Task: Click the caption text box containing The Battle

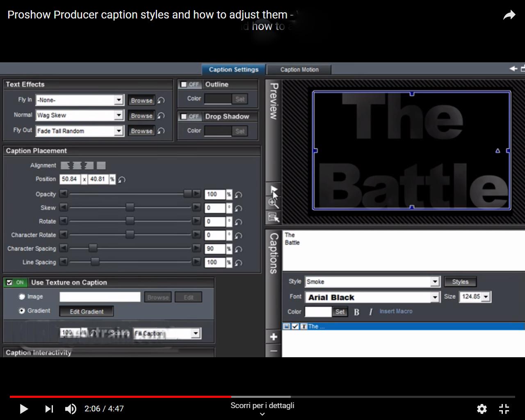Action: pyautogui.click(x=404, y=250)
